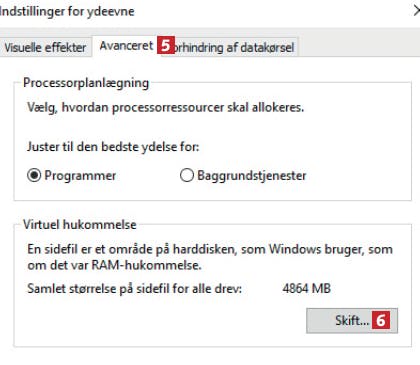Click the red number 6 marker

[x=381, y=320]
